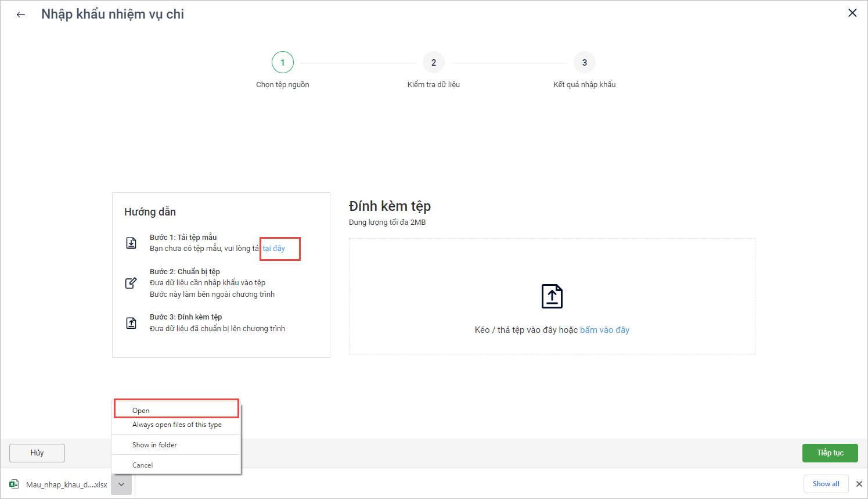Choose Always open files of this type
Viewport: 868px width, 499px height.
pyautogui.click(x=177, y=425)
